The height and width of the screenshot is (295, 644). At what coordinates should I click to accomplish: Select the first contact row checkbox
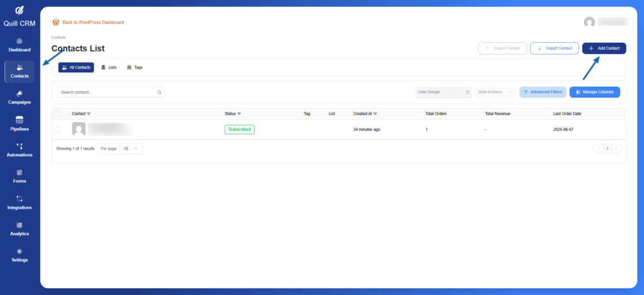57,130
